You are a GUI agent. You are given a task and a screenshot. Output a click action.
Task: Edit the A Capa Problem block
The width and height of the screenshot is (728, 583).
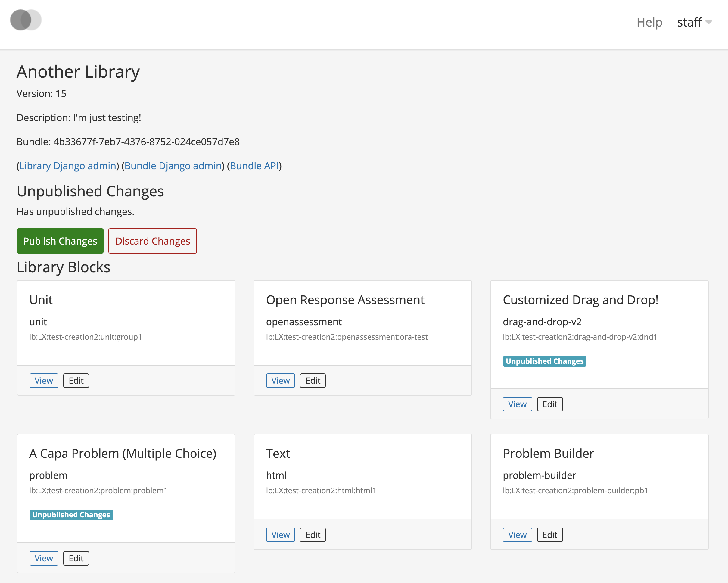click(x=76, y=558)
